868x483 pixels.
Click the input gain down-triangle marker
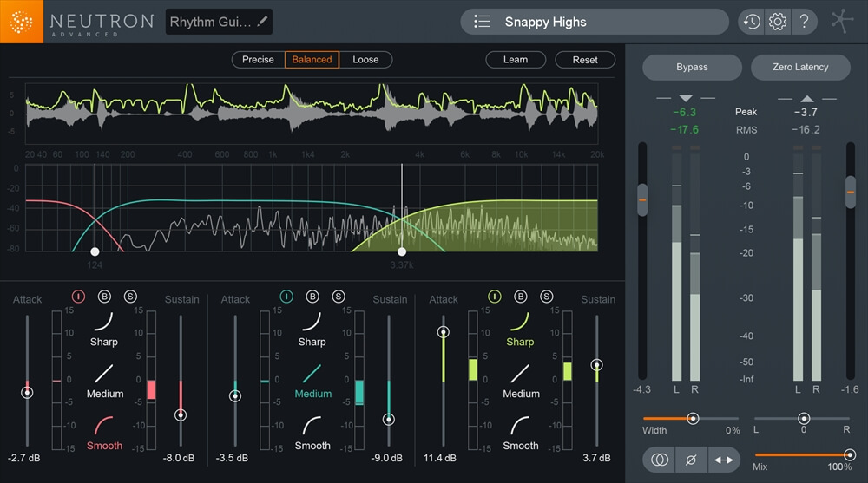tap(686, 99)
